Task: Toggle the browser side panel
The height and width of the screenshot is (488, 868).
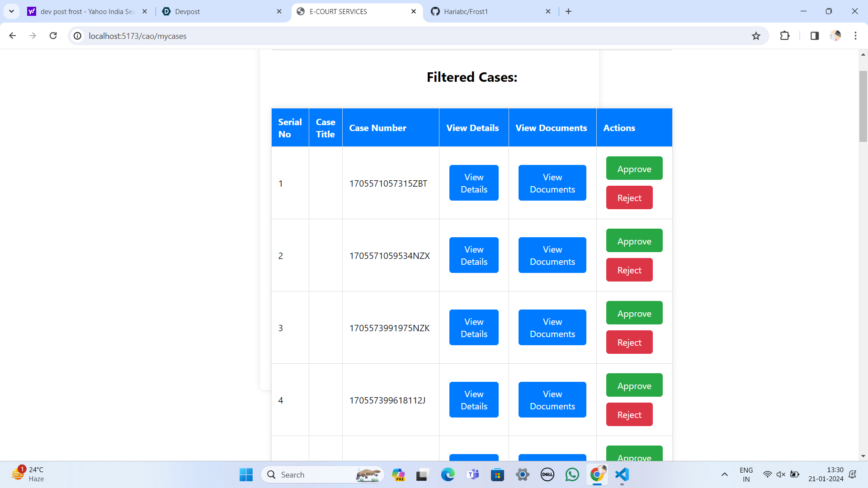Action: point(815,36)
